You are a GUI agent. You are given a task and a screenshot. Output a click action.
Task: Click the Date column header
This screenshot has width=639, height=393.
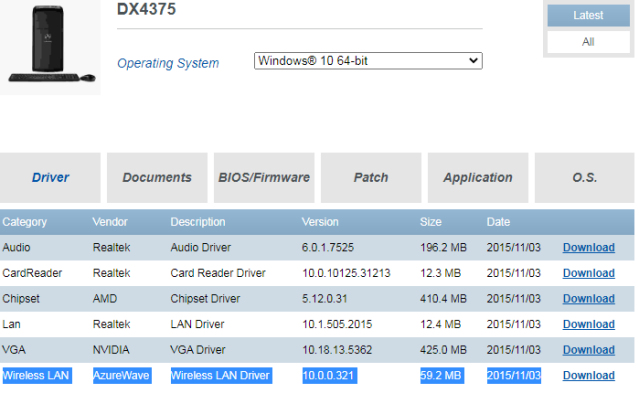[x=498, y=222]
